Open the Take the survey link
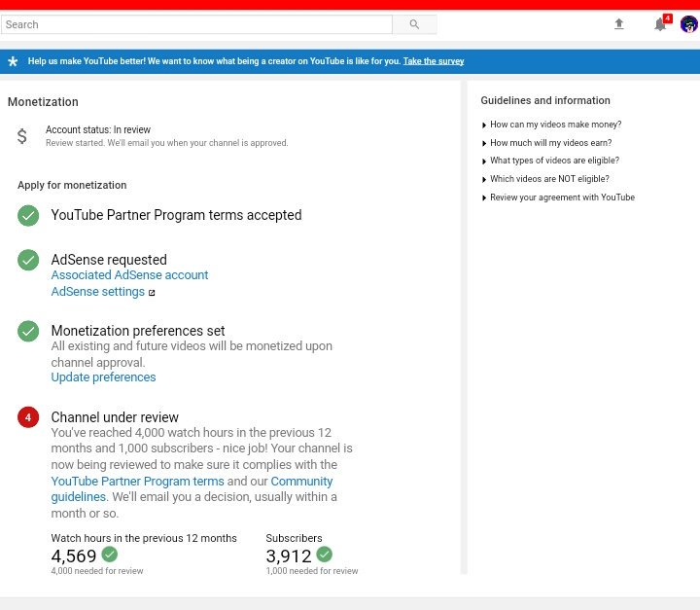 [x=434, y=61]
